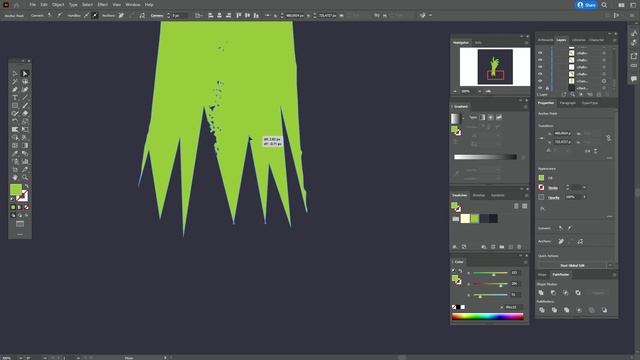The width and height of the screenshot is (640, 360).
Task: Expand the Opacity value arrow in Properties
Action: click(584, 197)
